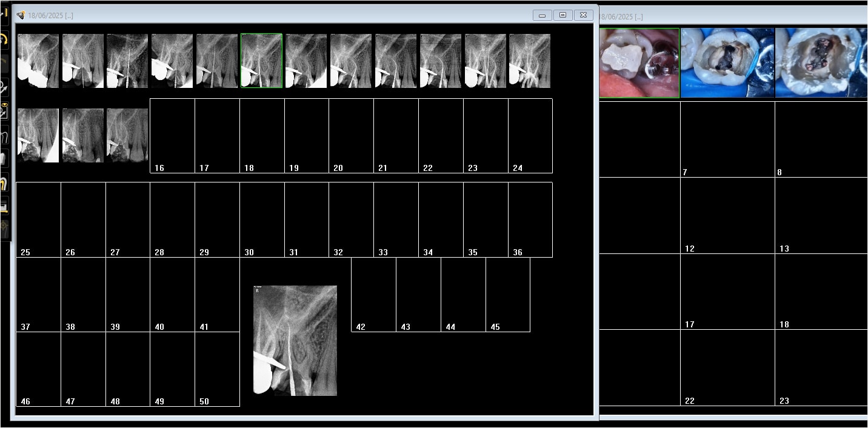
Task: Select empty image slot 16
Action: pos(172,136)
